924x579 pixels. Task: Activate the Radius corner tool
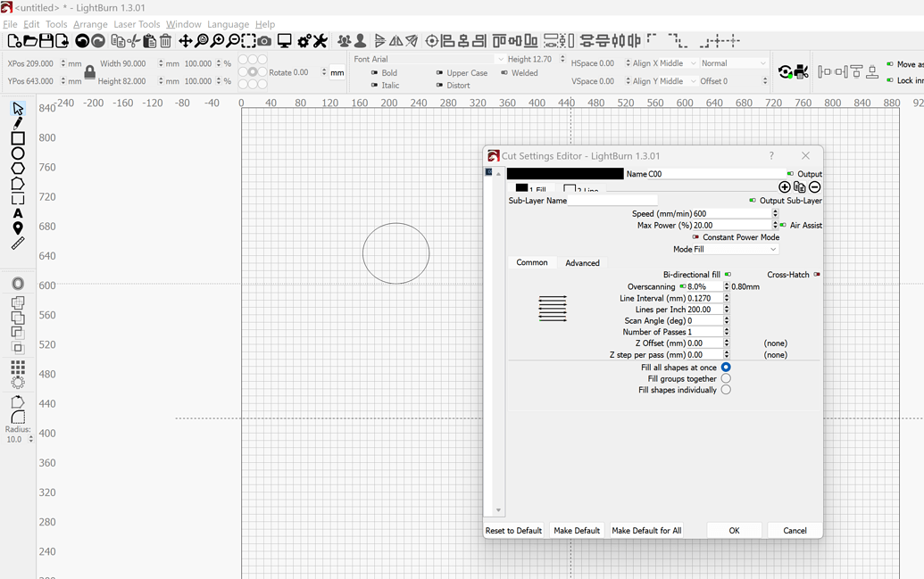(x=18, y=417)
